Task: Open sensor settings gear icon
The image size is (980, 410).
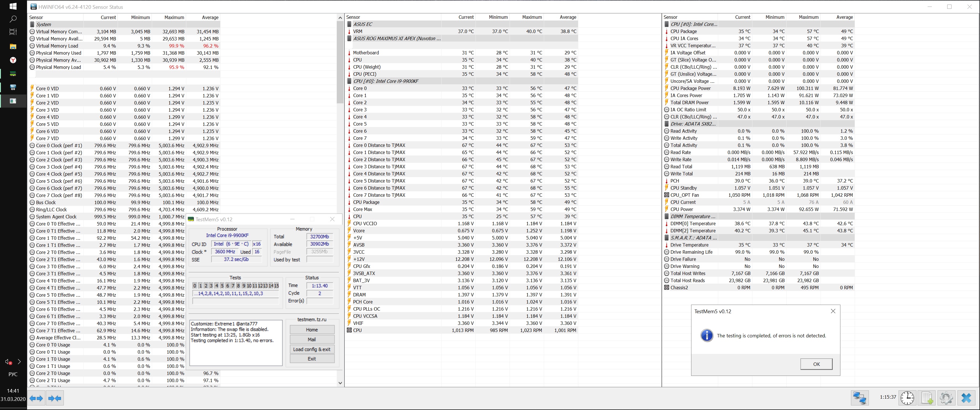Action: pyautogui.click(x=946, y=398)
